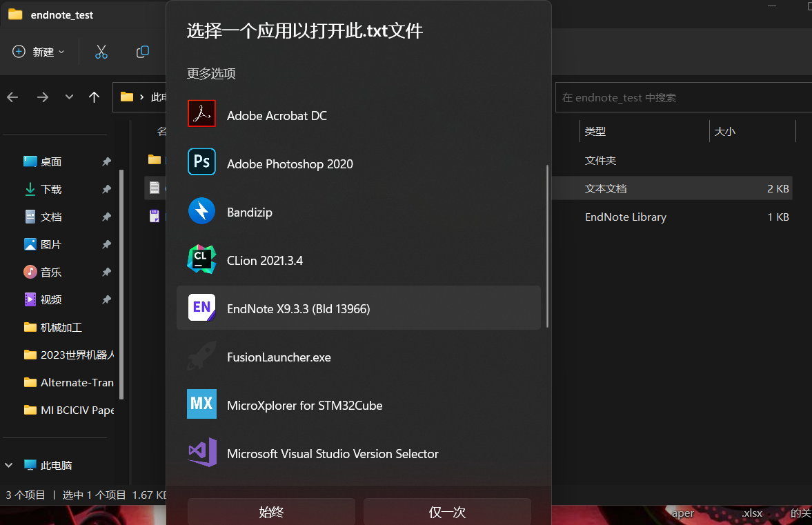Select the Visual Studio Version Selector icon
812x525 pixels.
(201, 452)
